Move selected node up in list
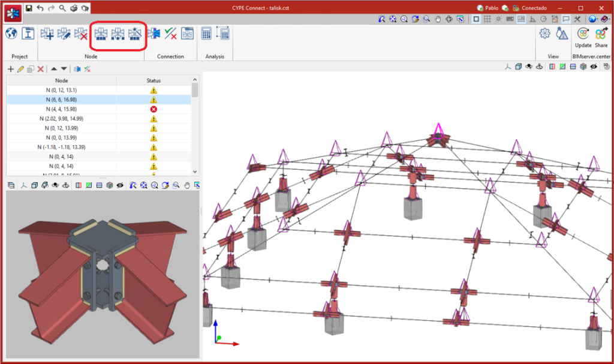The width and height of the screenshot is (614, 364). pos(53,69)
